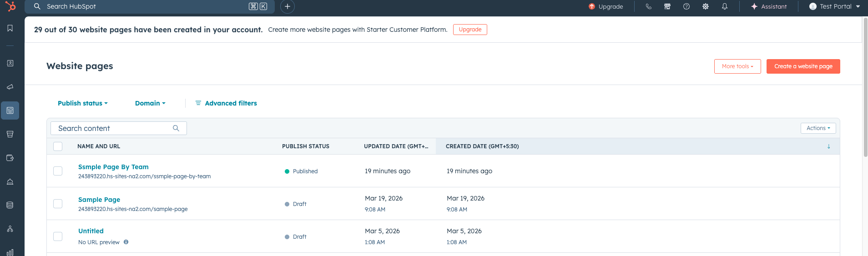Open the Settings gear icon
Screen dimensions: 868x256
tap(706, 6)
